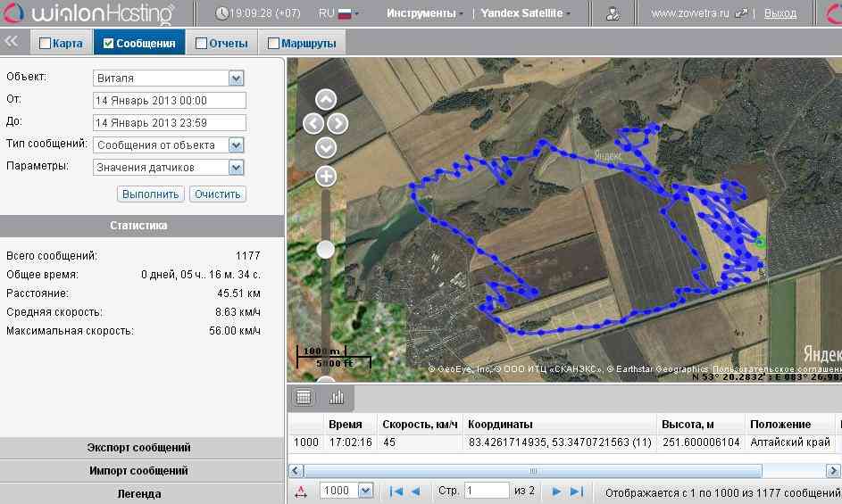Pan the map up with arrow button

pos(326,99)
